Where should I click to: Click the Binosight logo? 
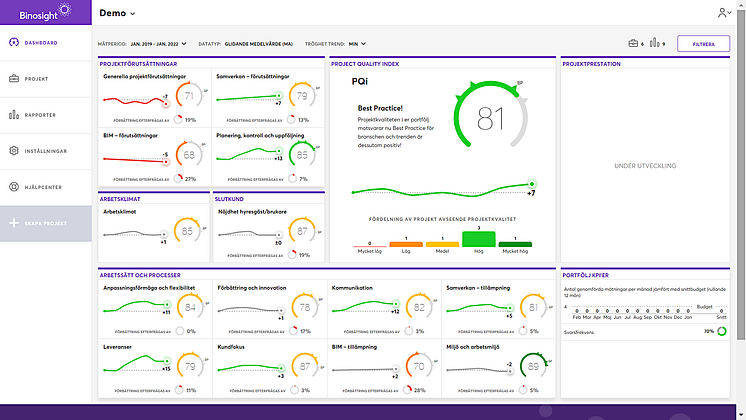coord(45,12)
